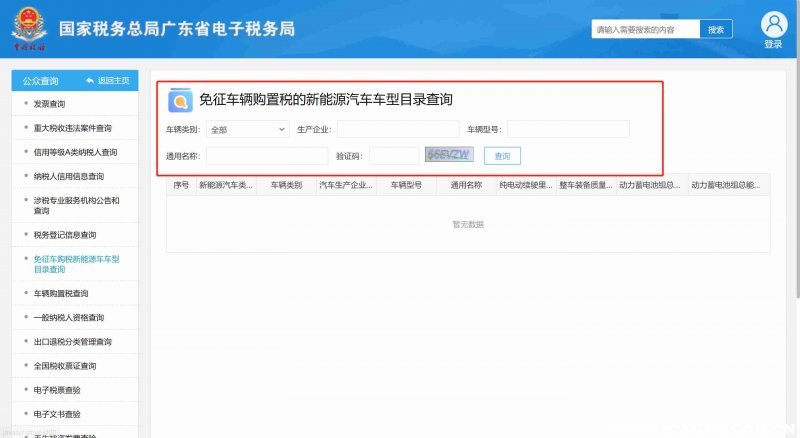Click the 查询 button

pyautogui.click(x=502, y=156)
